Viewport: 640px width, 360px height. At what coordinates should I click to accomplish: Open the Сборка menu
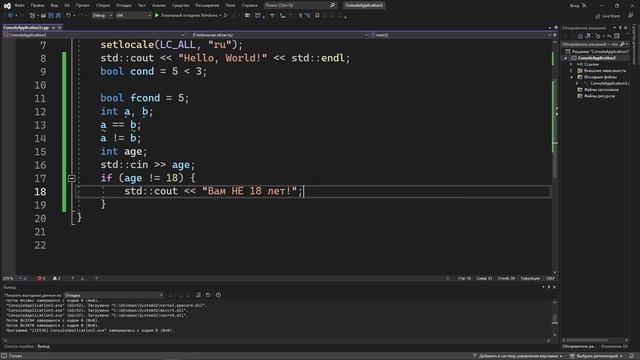coord(103,5)
